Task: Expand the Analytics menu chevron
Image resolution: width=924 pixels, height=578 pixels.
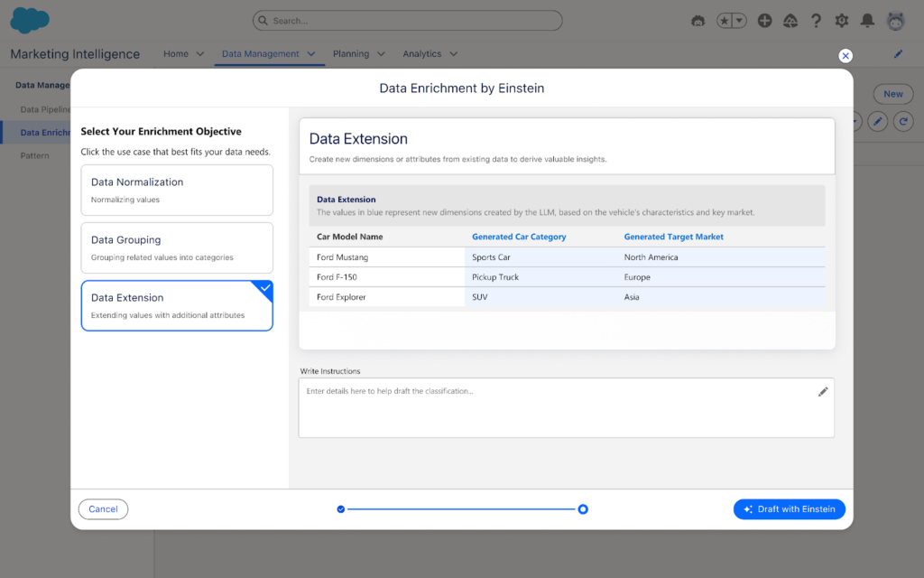Action: coord(453,54)
